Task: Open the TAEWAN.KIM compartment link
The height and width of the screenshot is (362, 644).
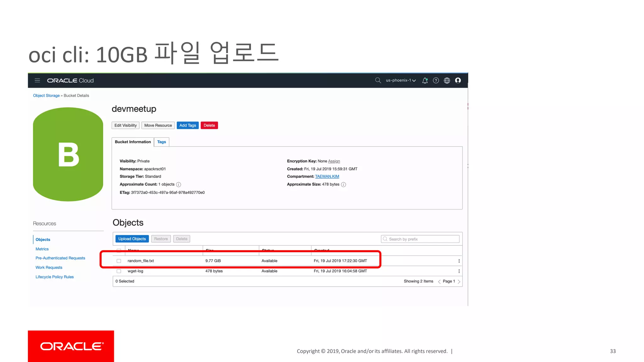Action: tap(327, 177)
